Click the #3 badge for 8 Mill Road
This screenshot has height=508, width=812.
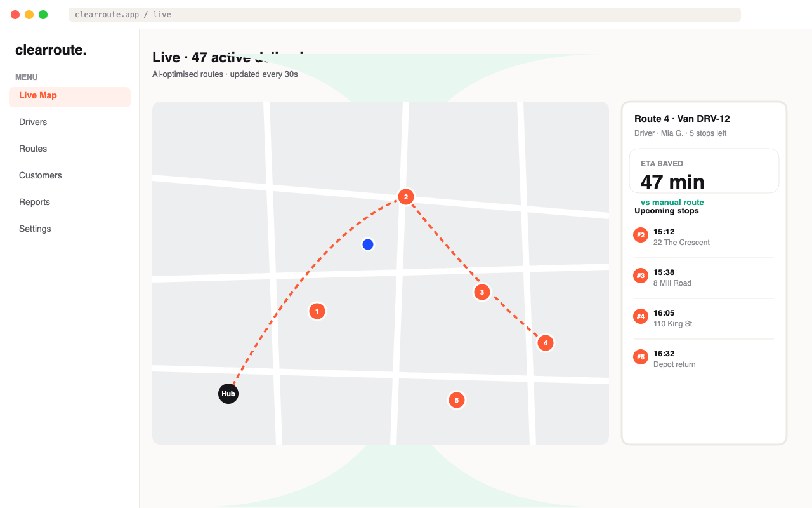pos(641,276)
